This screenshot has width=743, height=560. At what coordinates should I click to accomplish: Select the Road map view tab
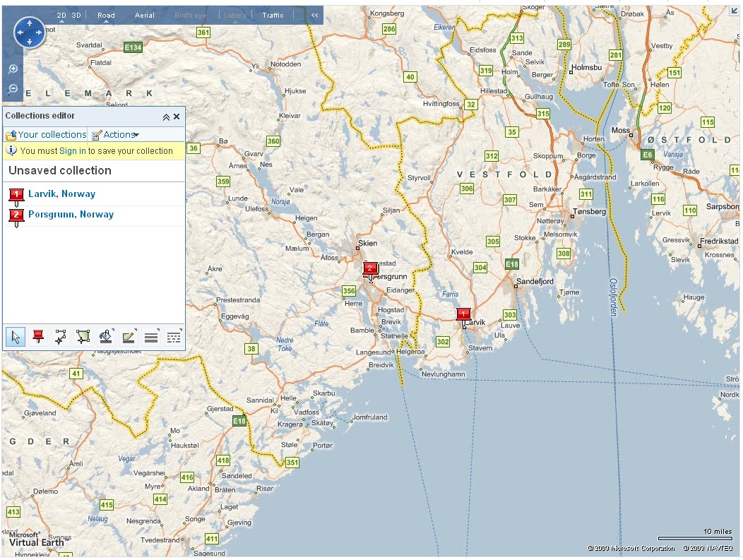(107, 15)
